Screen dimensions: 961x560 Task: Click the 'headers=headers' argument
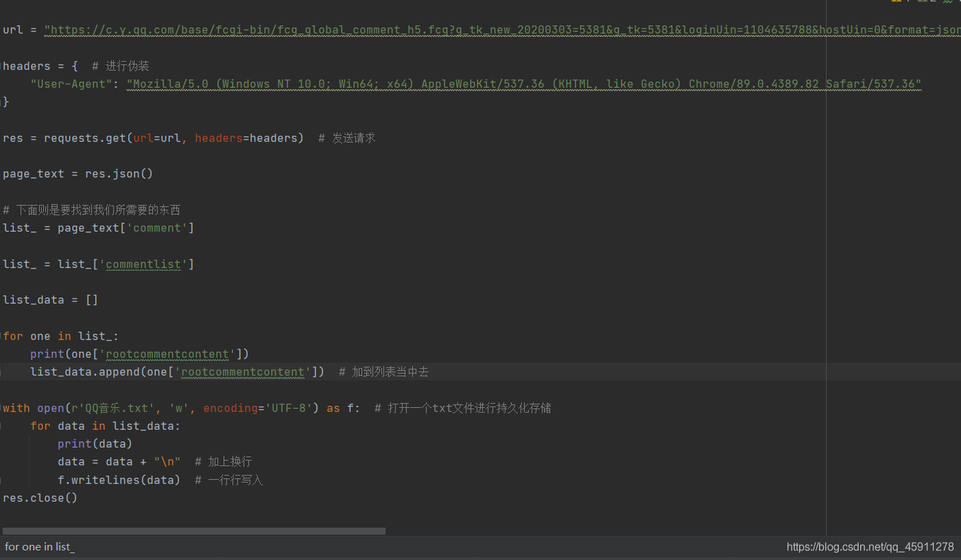pyautogui.click(x=246, y=138)
